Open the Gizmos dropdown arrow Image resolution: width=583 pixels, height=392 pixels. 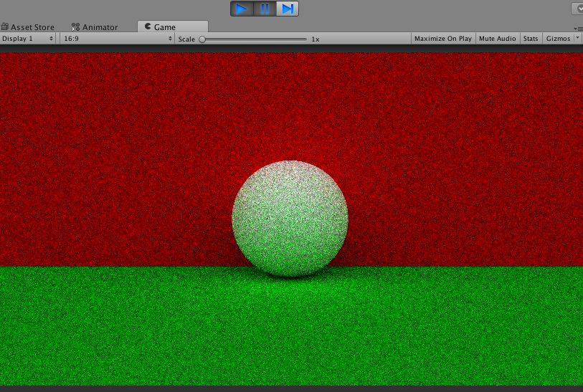pyautogui.click(x=577, y=38)
